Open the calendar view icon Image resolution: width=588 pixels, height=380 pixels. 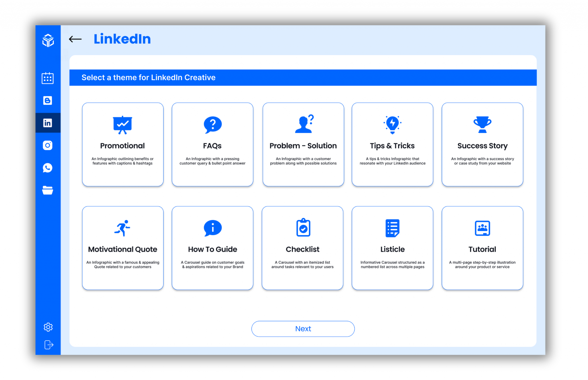48,78
